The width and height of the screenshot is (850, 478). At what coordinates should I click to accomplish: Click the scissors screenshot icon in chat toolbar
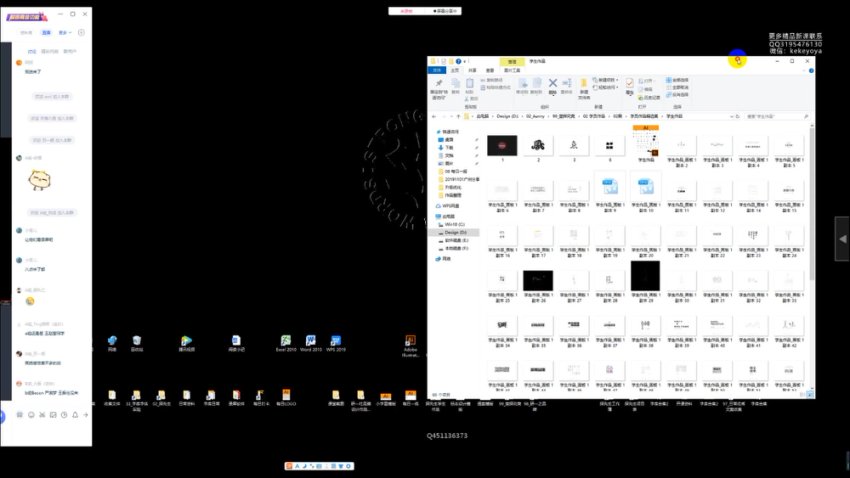point(42,415)
